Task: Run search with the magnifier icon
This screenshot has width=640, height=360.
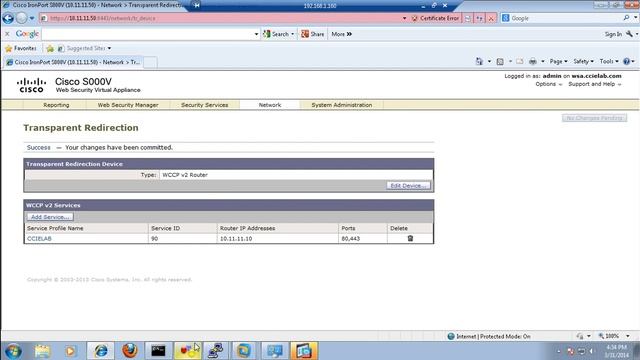Action: click(626, 18)
